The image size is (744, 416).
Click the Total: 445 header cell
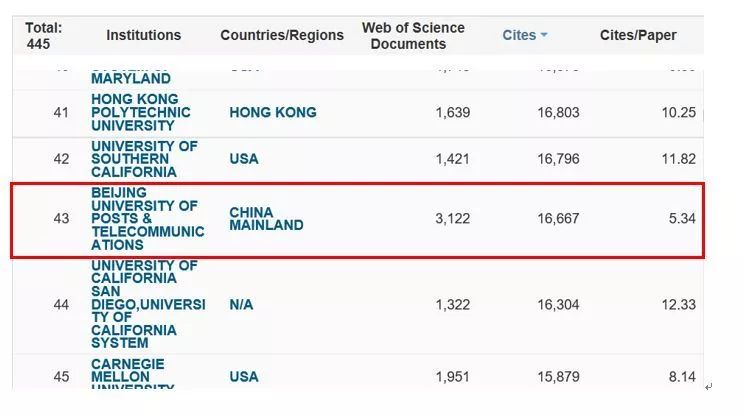pos(43,35)
